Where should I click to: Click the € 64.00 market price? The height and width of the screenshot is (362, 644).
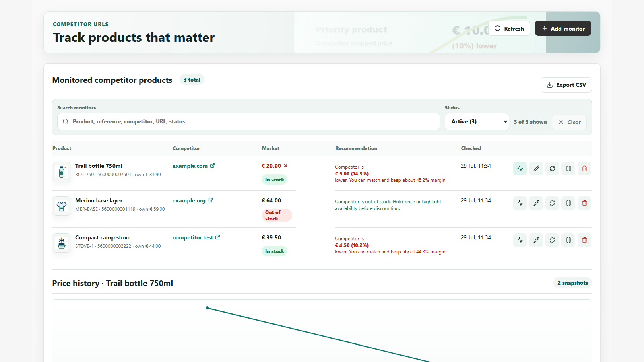(271, 200)
